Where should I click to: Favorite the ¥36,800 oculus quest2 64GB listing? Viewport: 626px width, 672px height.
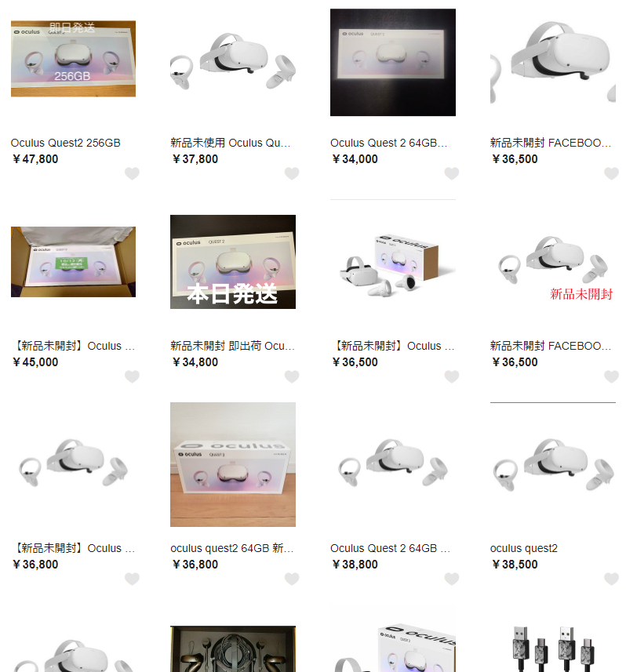tap(292, 579)
